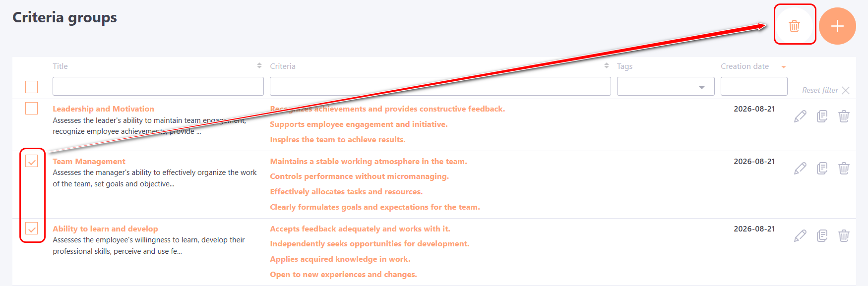Edit the Team Management group via pencil
This screenshot has width=868, height=286.
click(800, 168)
